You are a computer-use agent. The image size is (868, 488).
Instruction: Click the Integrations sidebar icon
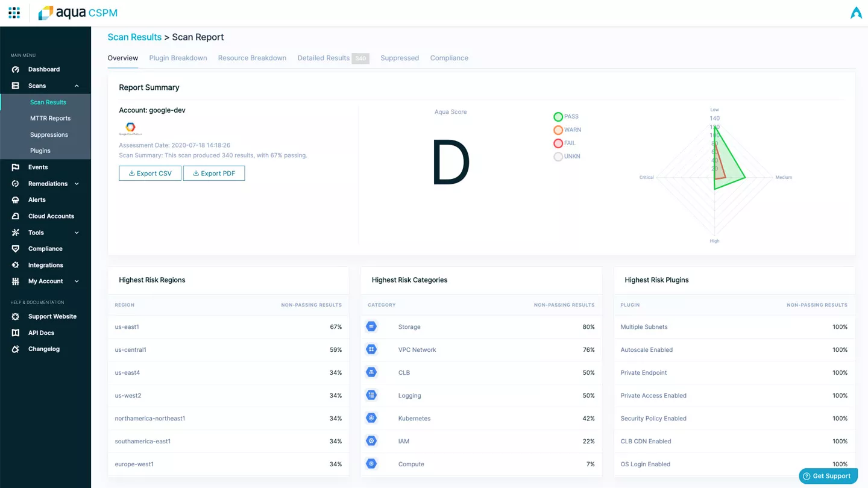[x=16, y=265]
